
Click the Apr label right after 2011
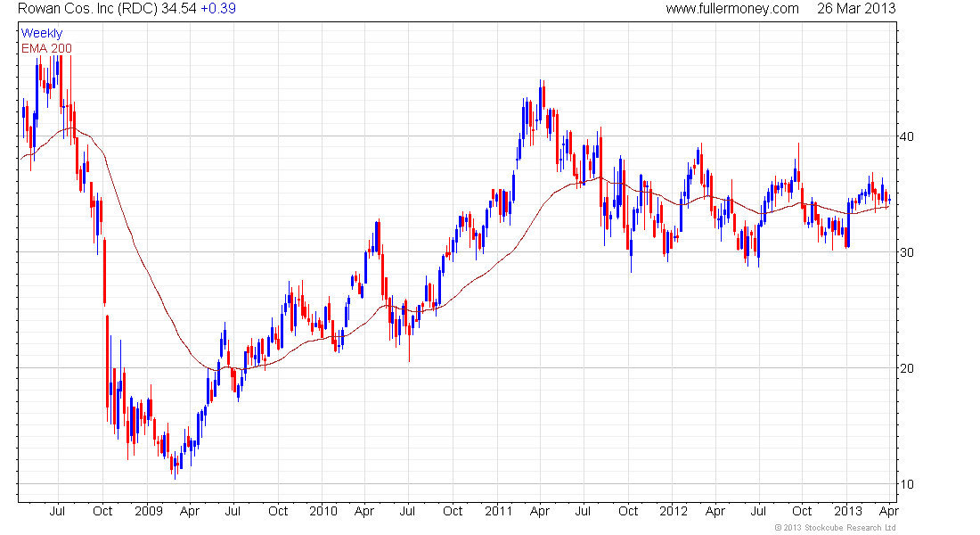tap(539, 511)
